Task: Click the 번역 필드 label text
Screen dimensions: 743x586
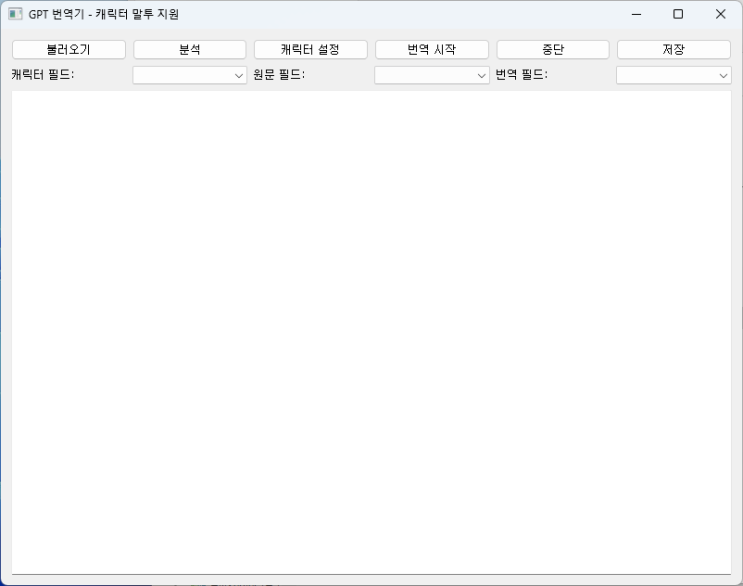Action: pos(521,75)
